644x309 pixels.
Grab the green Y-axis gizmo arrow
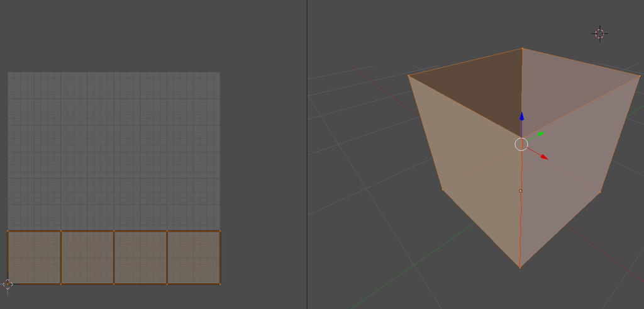[540, 134]
